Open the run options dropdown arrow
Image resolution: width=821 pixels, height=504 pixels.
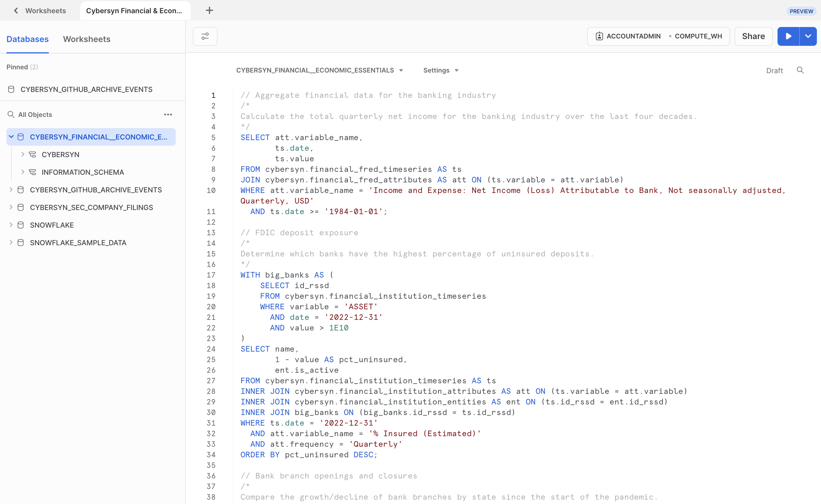click(x=808, y=36)
